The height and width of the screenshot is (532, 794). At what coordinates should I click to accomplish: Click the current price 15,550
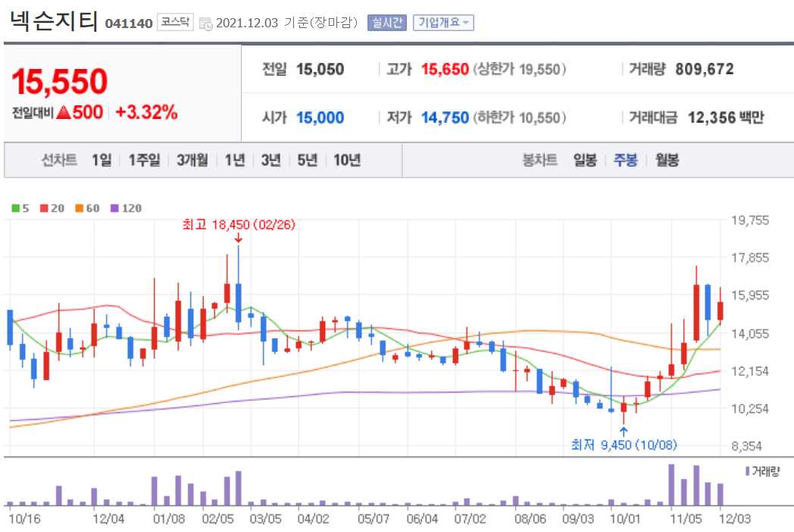point(60,81)
